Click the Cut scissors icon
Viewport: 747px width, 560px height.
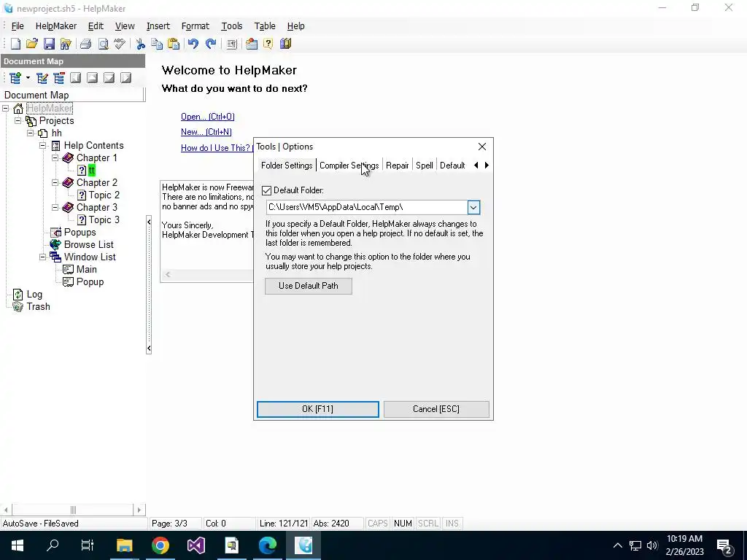point(140,44)
